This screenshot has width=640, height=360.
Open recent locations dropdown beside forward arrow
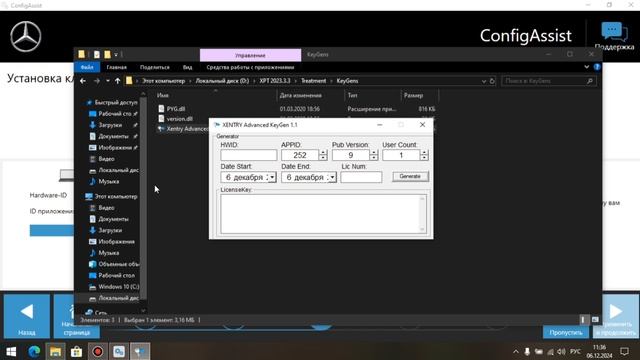click(x=107, y=81)
